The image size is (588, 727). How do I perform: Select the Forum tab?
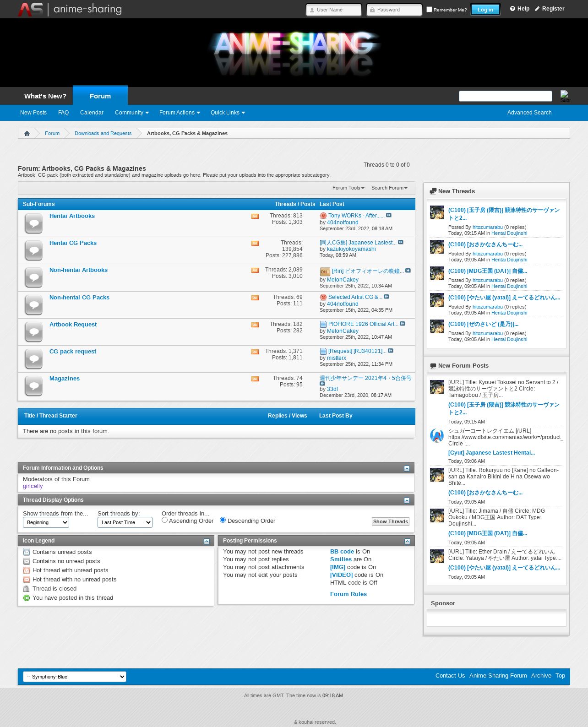[100, 96]
